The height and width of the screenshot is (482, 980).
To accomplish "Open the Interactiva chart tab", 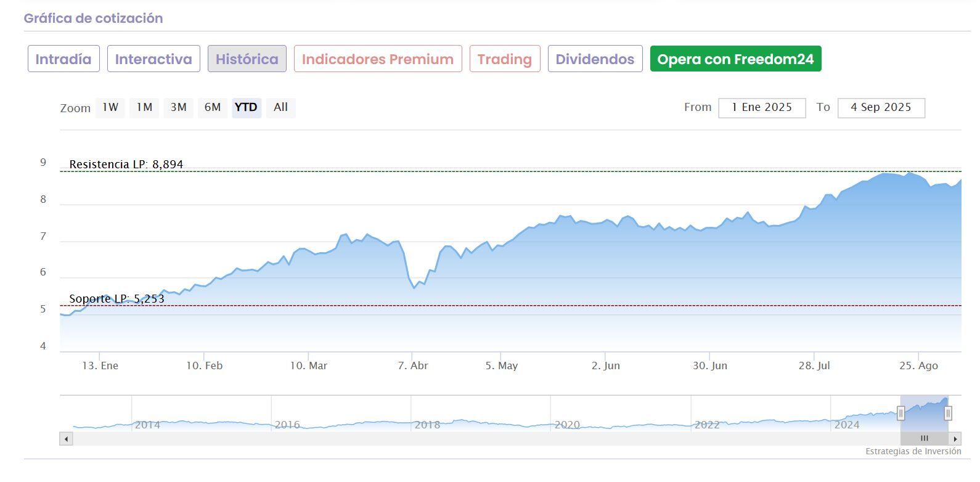I will click(153, 59).
